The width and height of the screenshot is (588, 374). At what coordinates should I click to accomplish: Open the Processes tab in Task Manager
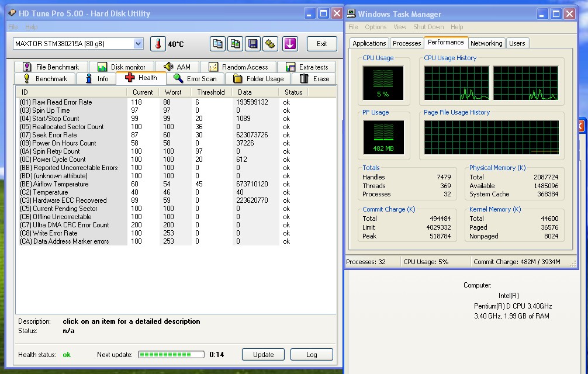[406, 42]
